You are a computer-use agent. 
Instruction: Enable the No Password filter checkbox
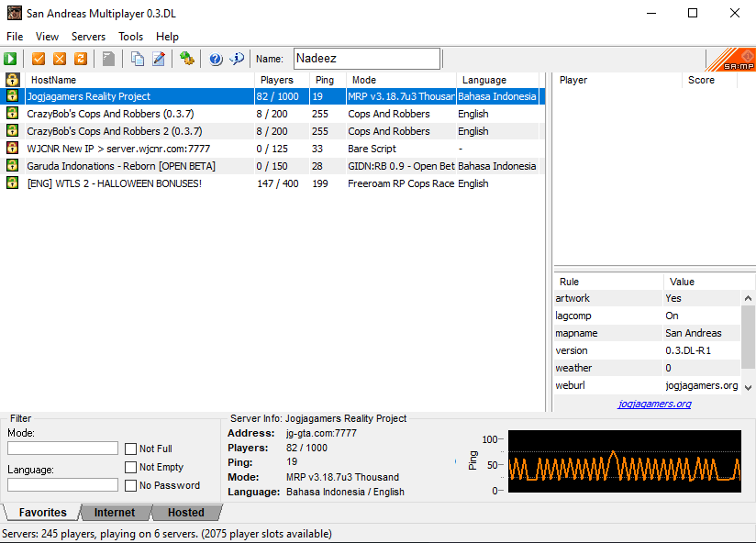click(130, 485)
